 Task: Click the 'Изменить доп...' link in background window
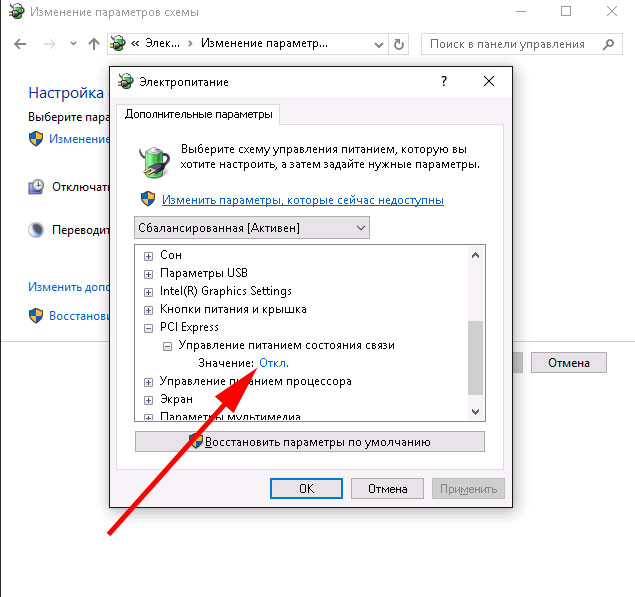pyautogui.click(x=69, y=287)
